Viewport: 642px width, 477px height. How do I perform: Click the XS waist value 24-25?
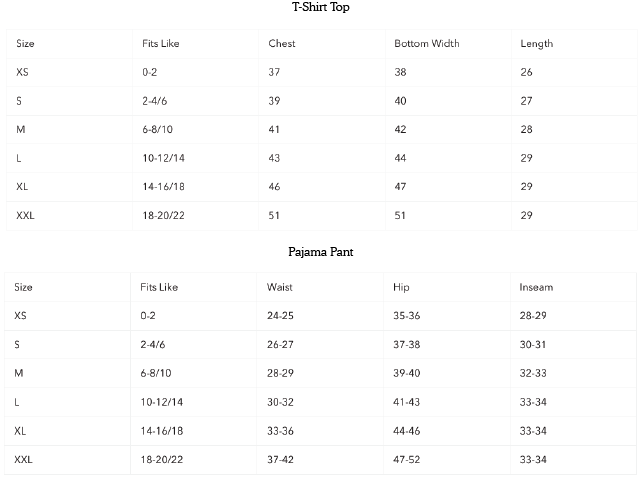coord(280,316)
